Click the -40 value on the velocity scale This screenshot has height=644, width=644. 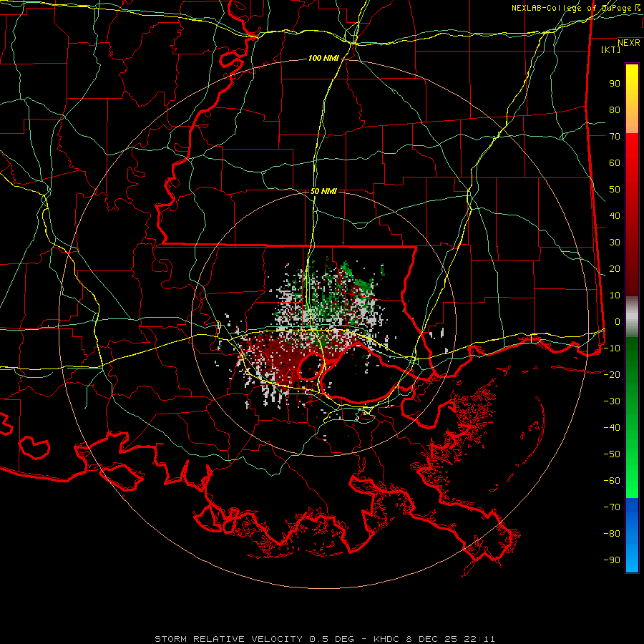pyautogui.click(x=612, y=428)
